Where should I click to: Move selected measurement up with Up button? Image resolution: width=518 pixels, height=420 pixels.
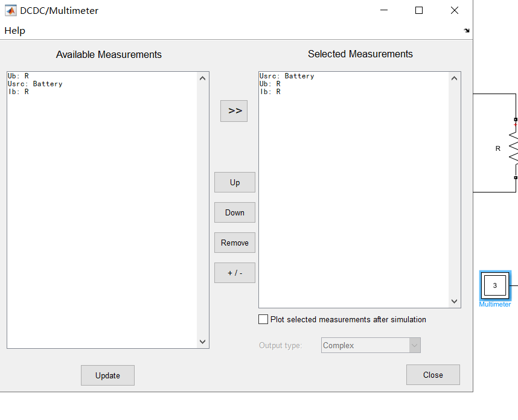[x=234, y=182]
